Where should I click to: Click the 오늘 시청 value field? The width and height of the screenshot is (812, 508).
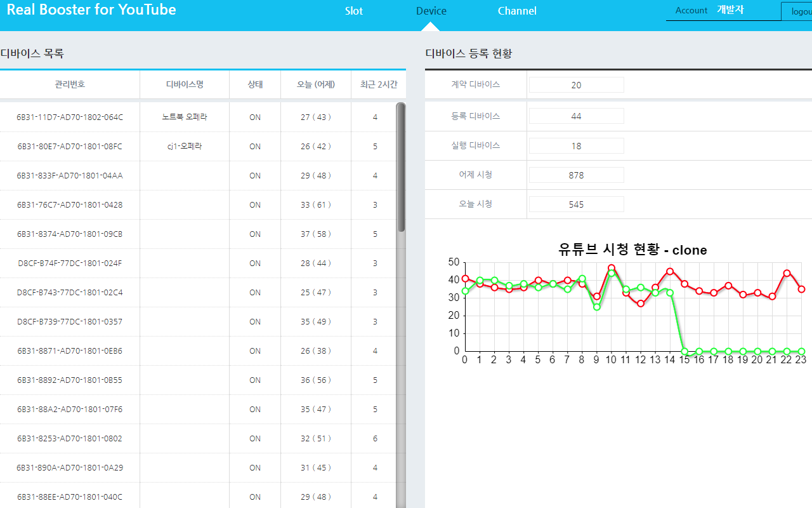tap(577, 204)
